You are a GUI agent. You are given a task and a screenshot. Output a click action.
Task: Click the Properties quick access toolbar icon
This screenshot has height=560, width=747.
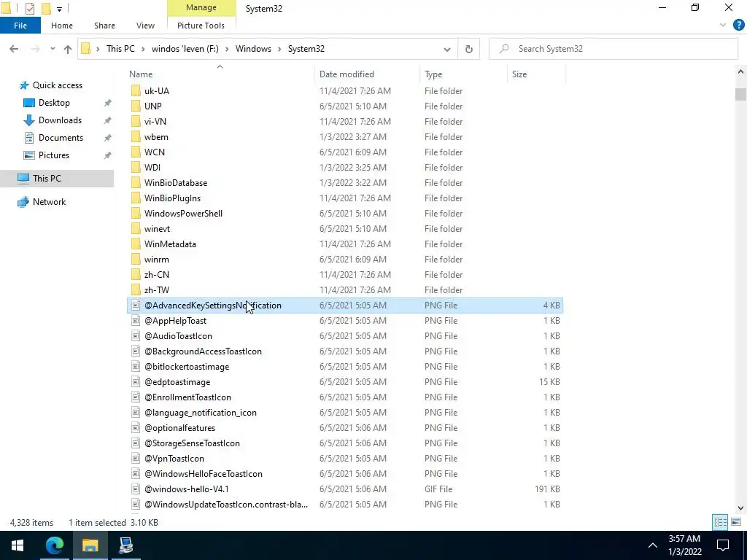(29, 8)
